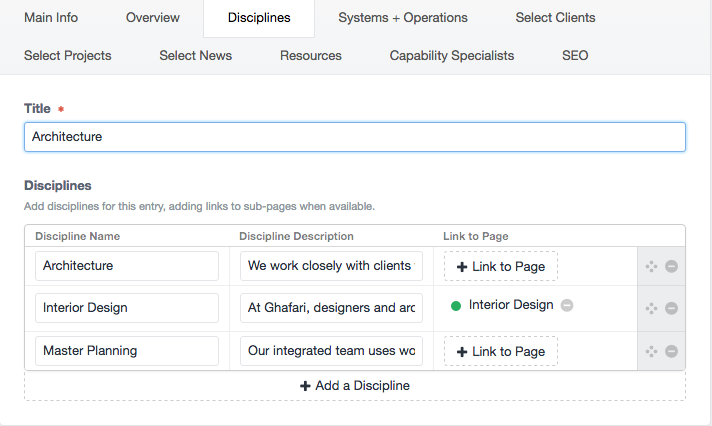This screenshot has width=712, height=426.
Task: Click the Interior Design description field
Action: pos(331,308)
